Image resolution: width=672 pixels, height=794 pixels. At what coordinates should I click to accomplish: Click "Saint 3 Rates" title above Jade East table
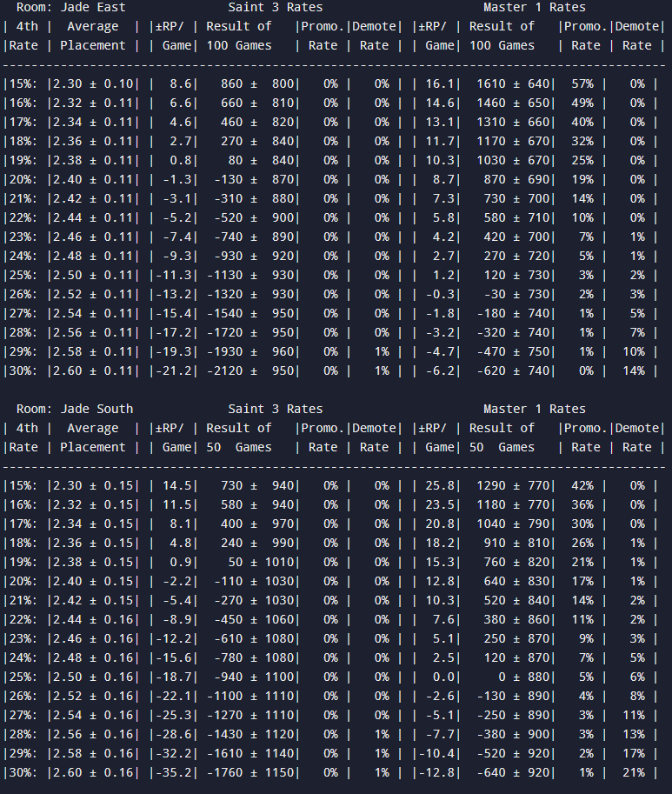pyautogui.click(x=276, y=8)
